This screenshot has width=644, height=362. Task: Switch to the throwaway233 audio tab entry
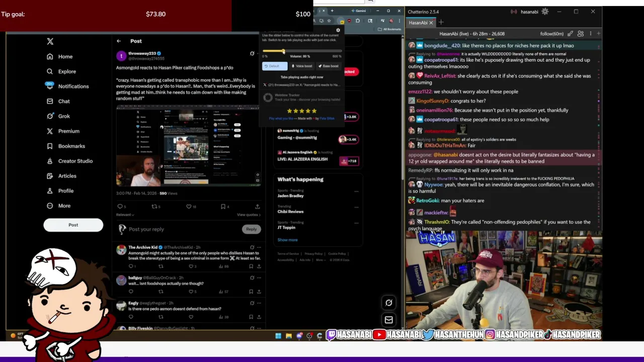click(x=302, y=85)
